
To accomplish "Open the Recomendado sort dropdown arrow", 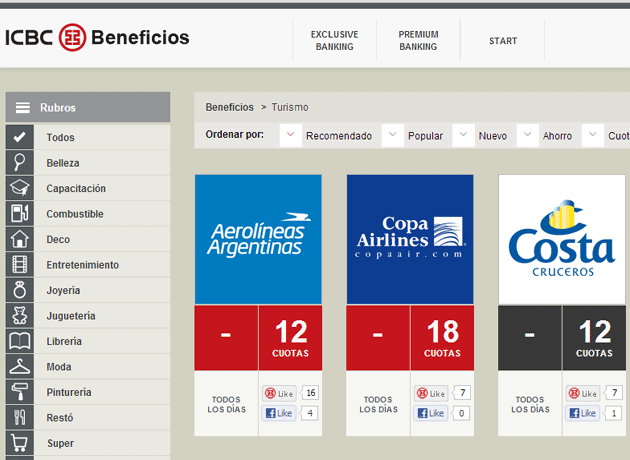I will (x=290, y=135).
